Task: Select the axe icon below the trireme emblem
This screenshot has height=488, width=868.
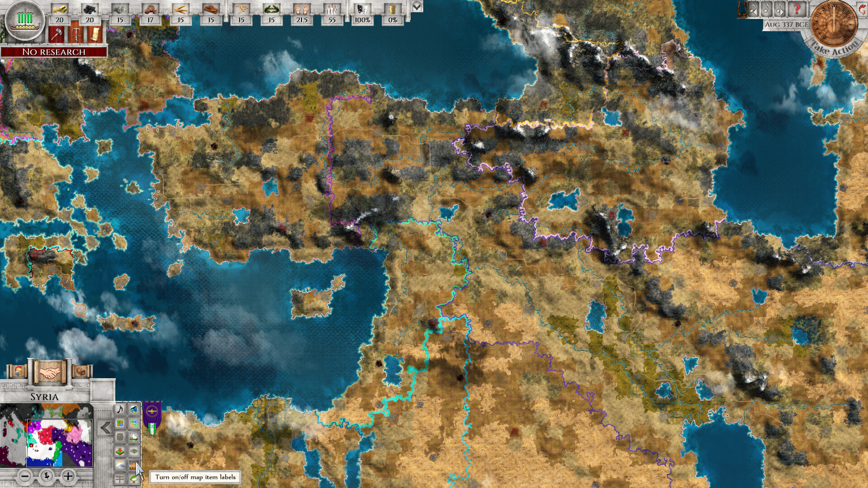Action: point(57,35)
